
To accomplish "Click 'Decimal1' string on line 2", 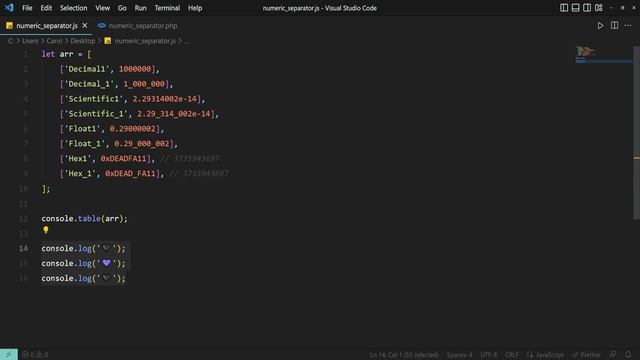I will 87,69.
